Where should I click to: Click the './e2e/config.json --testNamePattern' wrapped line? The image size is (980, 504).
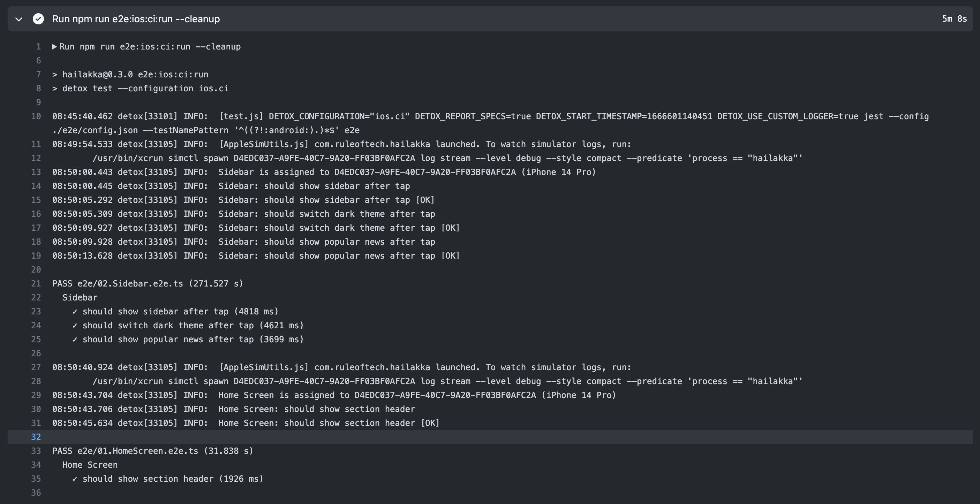point(206,130)
